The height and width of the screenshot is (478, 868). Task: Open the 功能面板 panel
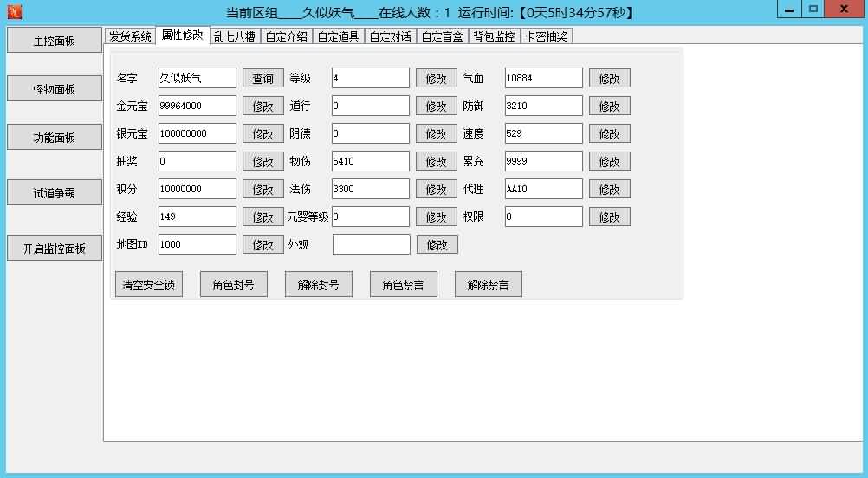55,137
